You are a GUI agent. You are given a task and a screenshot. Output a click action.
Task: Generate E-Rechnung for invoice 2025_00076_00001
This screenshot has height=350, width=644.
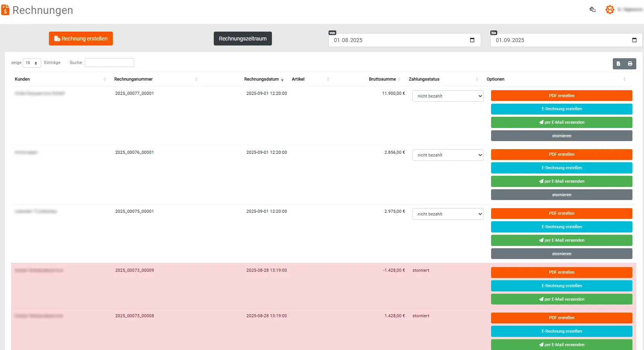561,168
